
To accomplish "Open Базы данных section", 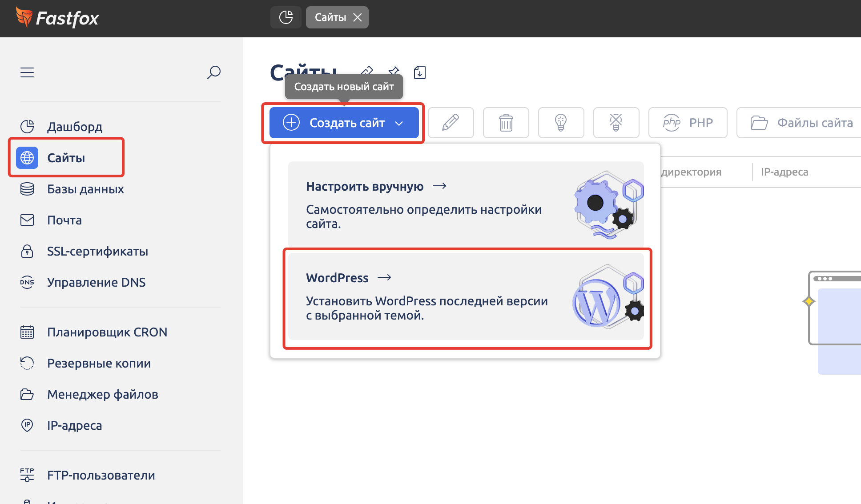I will 85,189.
